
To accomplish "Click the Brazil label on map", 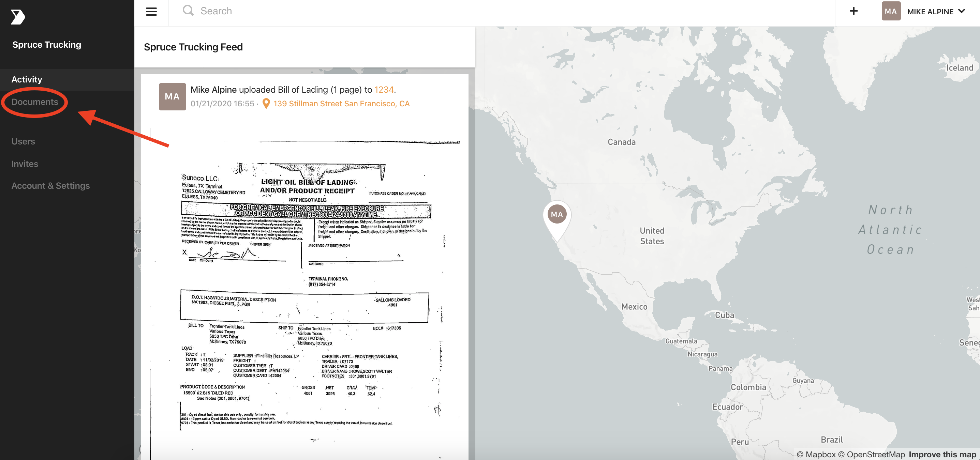I will [x=832, y=440].
